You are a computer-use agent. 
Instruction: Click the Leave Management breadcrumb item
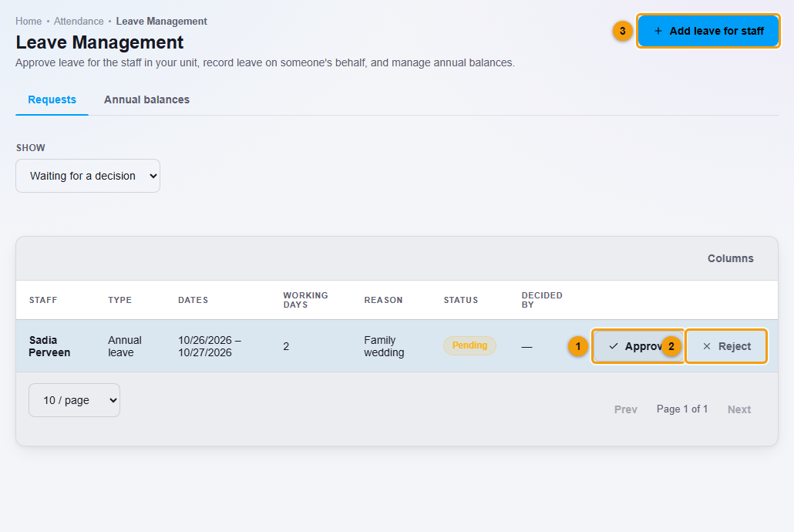tap(162, 22)
